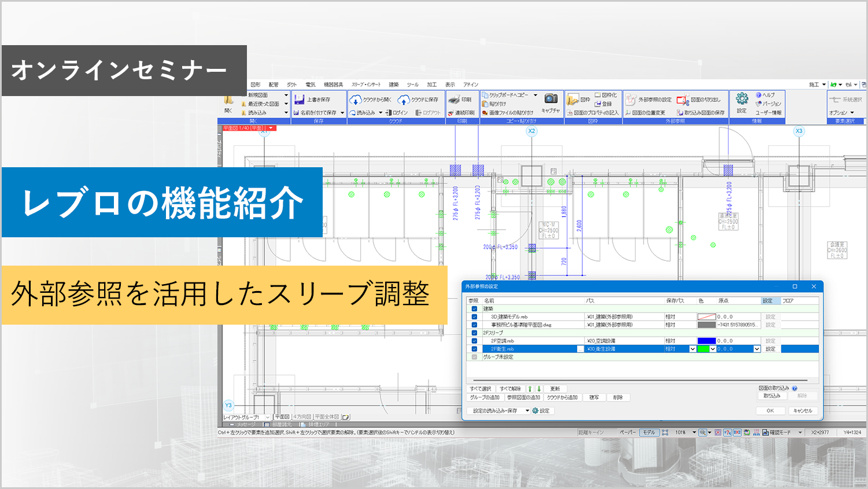Click the 図面の切り出し scissors icon

point(683,100)
